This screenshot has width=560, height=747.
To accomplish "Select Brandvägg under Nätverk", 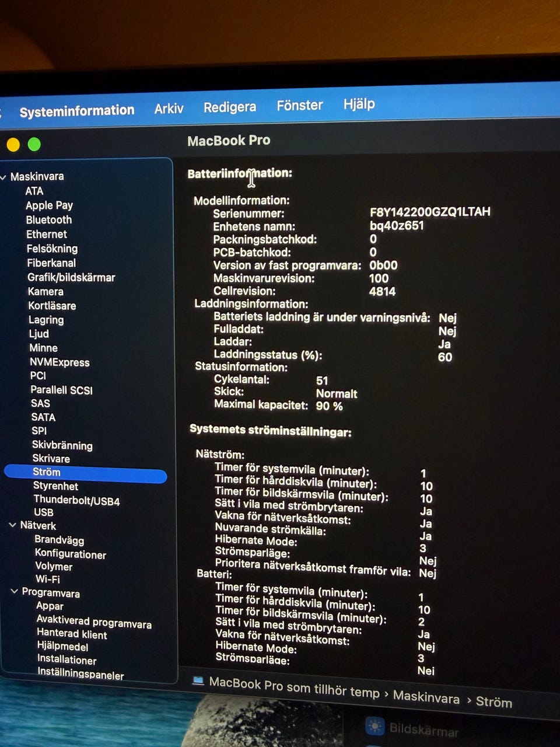I will click(x=60, y=540).
